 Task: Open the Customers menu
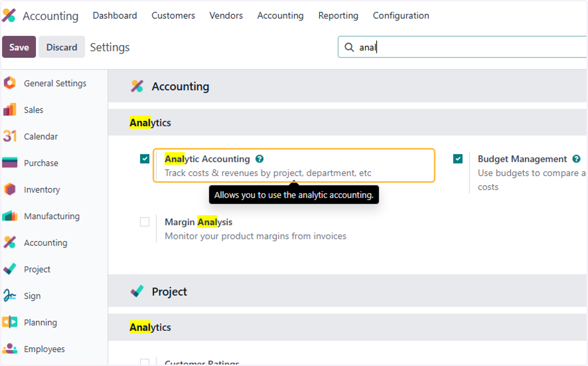click(x=173, y=16)
